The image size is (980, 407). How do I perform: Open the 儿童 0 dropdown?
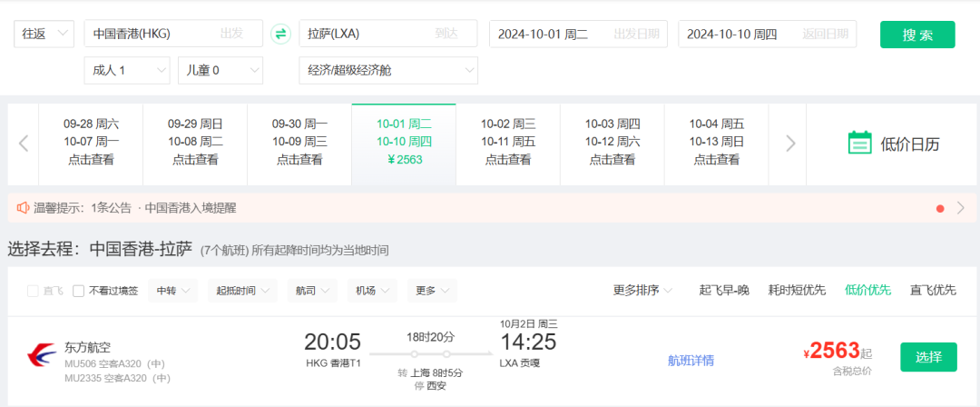[x=220, y=70]
